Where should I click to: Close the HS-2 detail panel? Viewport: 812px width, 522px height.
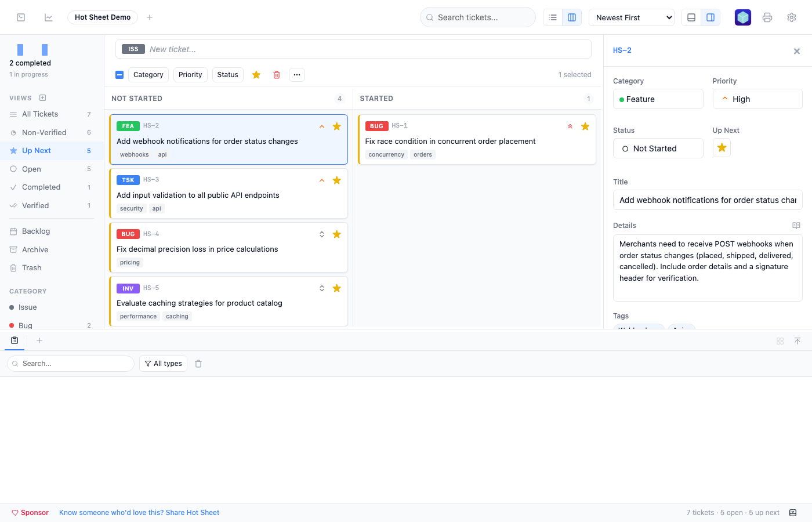[x=797, y=51]
